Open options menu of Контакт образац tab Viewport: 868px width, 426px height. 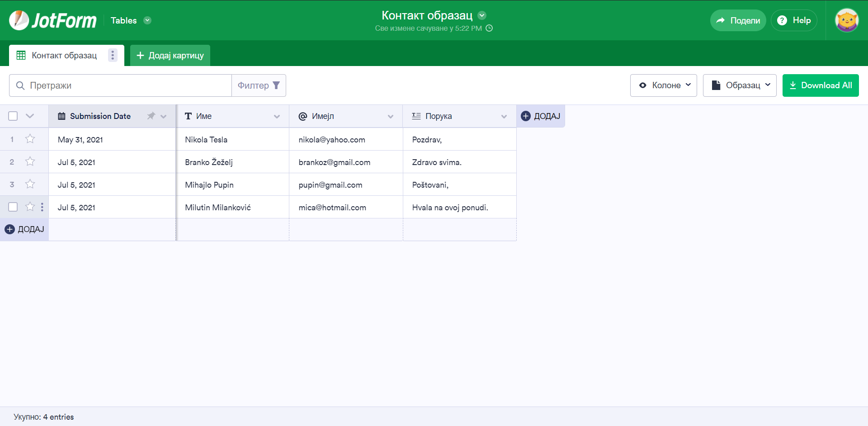pos(113,55)
